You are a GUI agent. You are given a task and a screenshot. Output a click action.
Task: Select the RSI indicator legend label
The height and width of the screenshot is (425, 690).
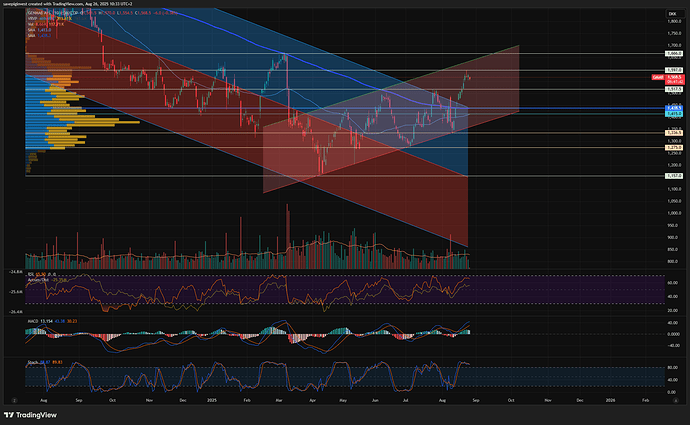pos(30,270)
